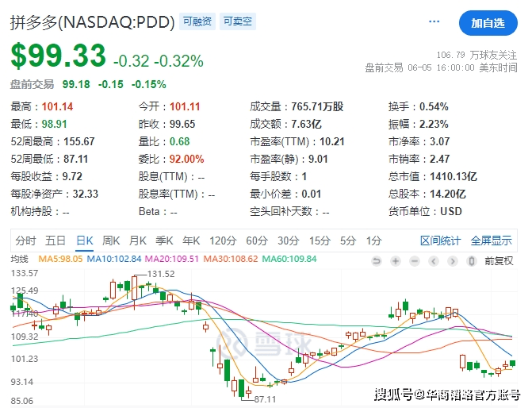Viewport: 532px width, 408px height.
Task: Select the 年K yearly candlestick tab
Action: 191,241
